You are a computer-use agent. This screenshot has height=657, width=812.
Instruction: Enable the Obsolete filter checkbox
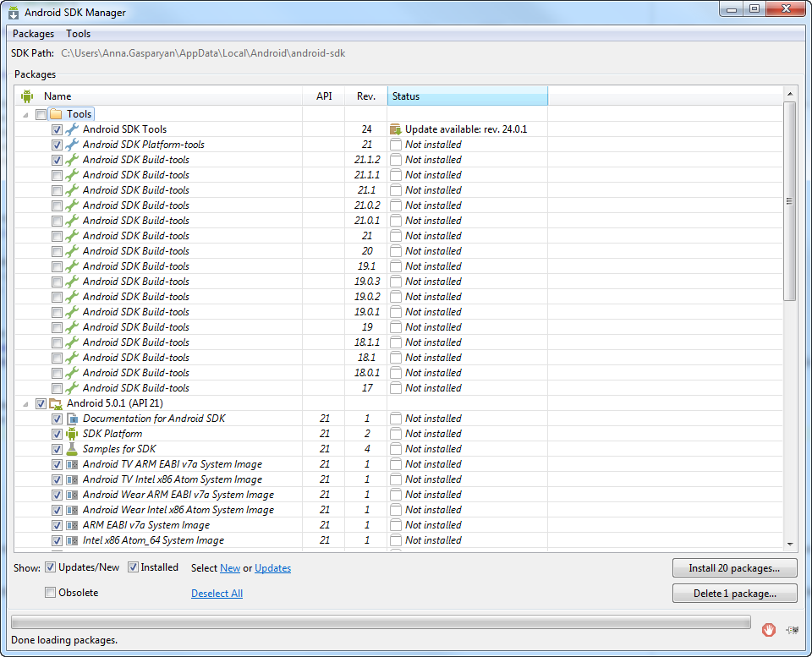coord(50,592)
